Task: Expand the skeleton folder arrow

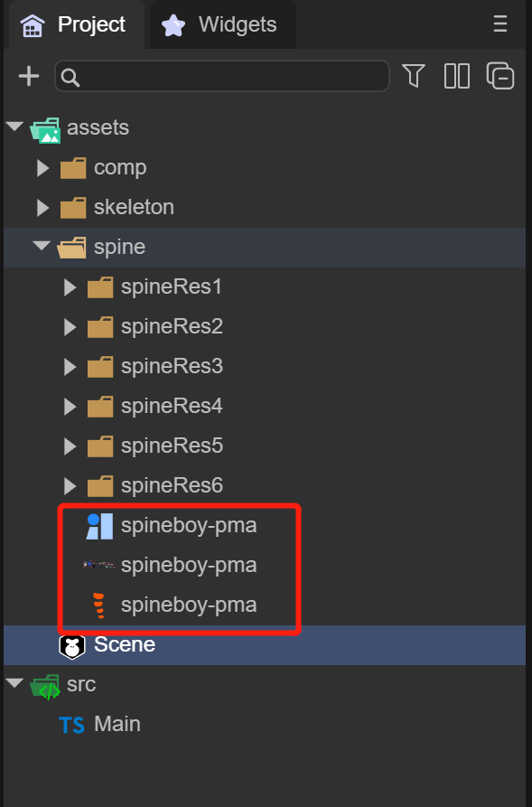Action: [x=42, y=208]
